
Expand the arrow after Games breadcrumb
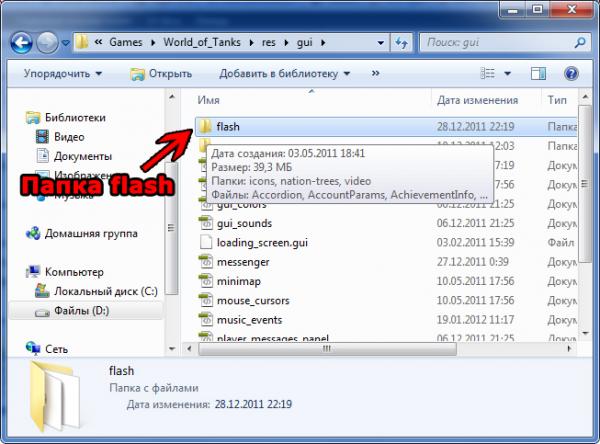pos(153,42)
